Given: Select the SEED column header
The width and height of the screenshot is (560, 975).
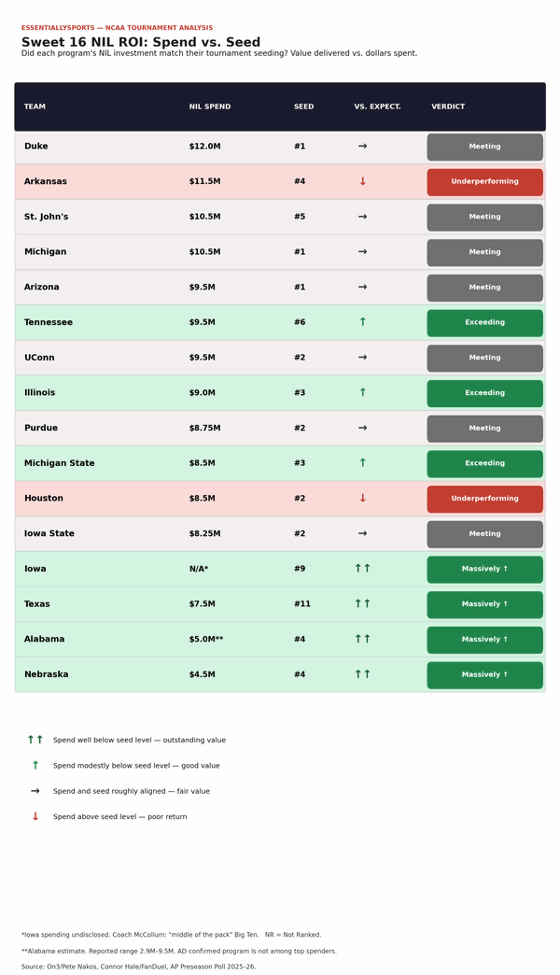Looking at the screenshot, I should [x=304, y=107].
